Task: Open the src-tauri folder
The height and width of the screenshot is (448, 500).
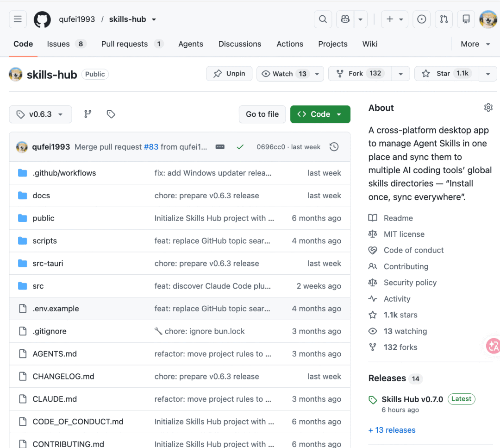Action: (48, 264)
